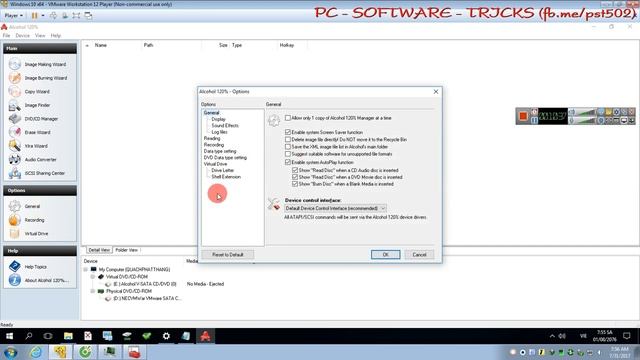
Task: Show hidden tray icons chevron
Action: (552, 336)
